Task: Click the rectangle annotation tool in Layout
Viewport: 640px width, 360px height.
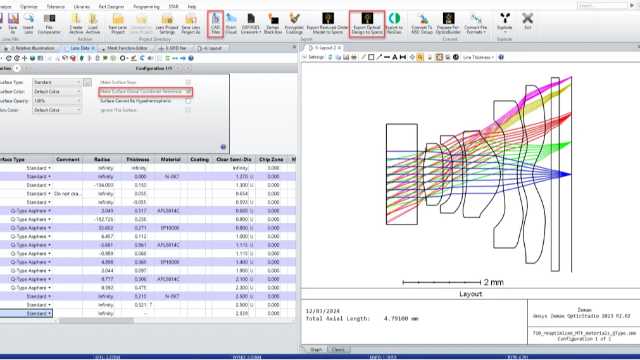Action: click(x=371, y=58)
